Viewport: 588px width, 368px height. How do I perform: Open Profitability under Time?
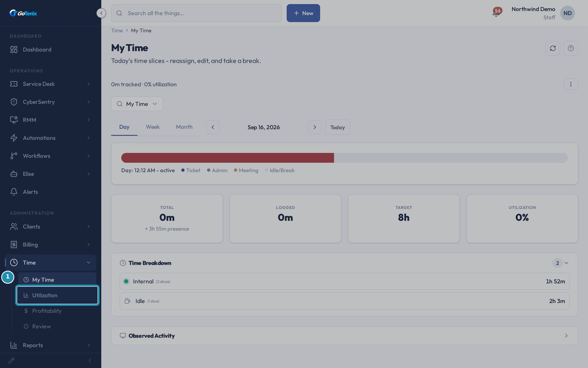(x=57, y=311)
